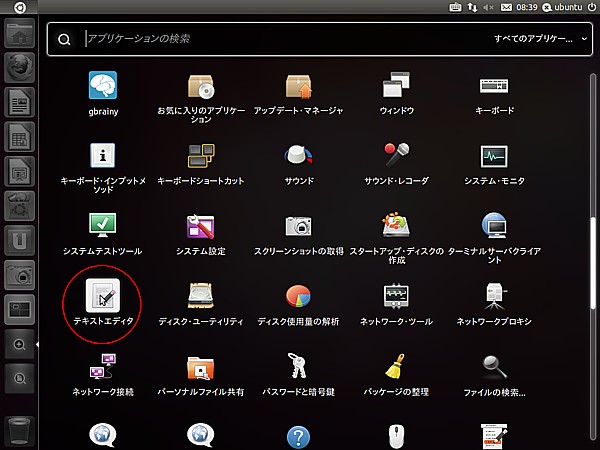Open the ubuntu user menu
This screenshot has height=450, width=600.
[x=562, y=7]
